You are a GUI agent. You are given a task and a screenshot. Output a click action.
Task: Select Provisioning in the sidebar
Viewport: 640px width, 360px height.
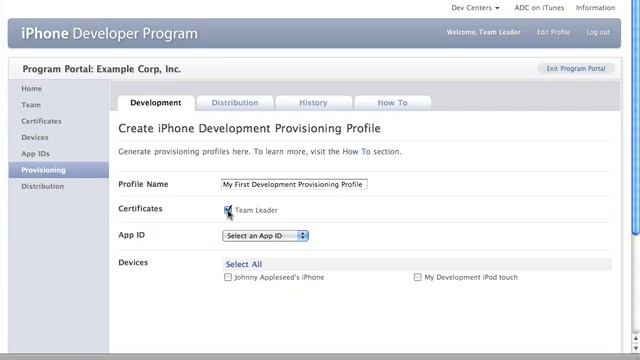coord(58,170)
